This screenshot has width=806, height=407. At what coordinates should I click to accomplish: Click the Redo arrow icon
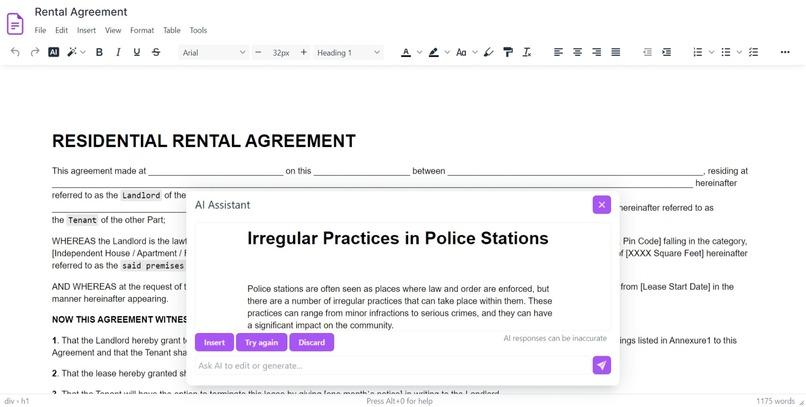click(x=34, y=52)
